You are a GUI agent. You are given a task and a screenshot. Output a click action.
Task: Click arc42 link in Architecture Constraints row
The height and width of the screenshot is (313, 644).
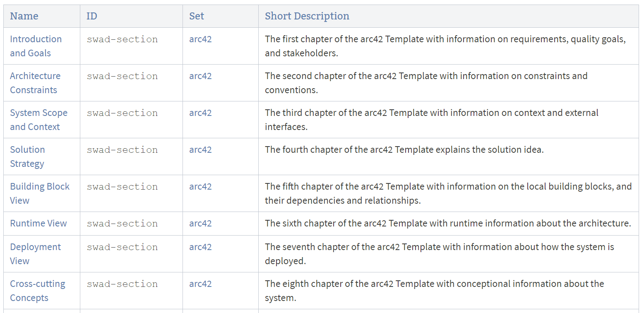click(200, 76)
